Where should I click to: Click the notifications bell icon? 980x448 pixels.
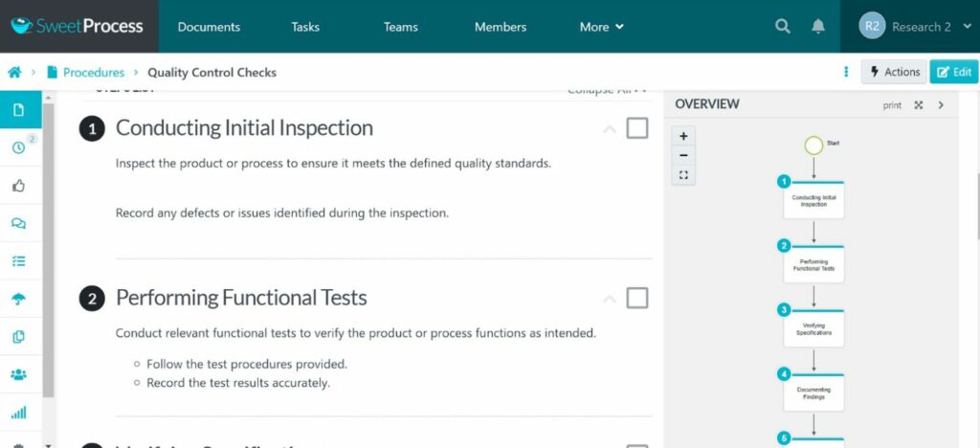[x=818, y=27]
